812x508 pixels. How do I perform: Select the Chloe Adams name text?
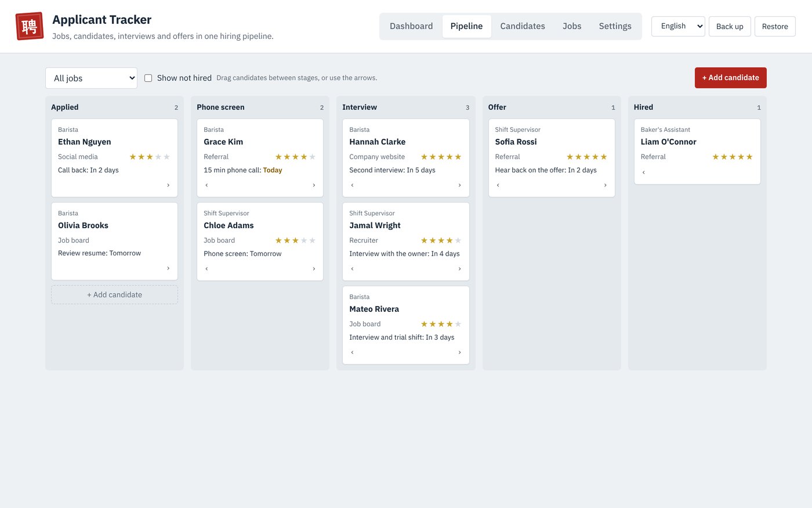click(229, 225)
